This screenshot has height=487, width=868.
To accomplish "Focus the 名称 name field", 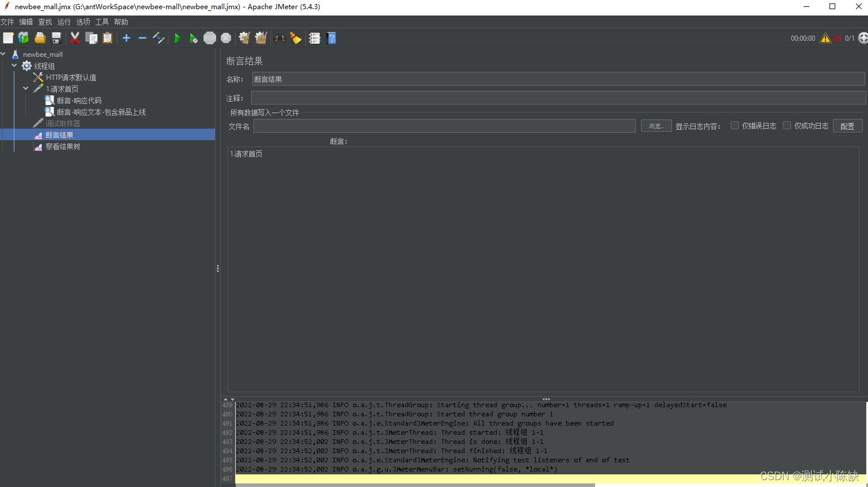I will pyautogui.click(x=558, y=79).
